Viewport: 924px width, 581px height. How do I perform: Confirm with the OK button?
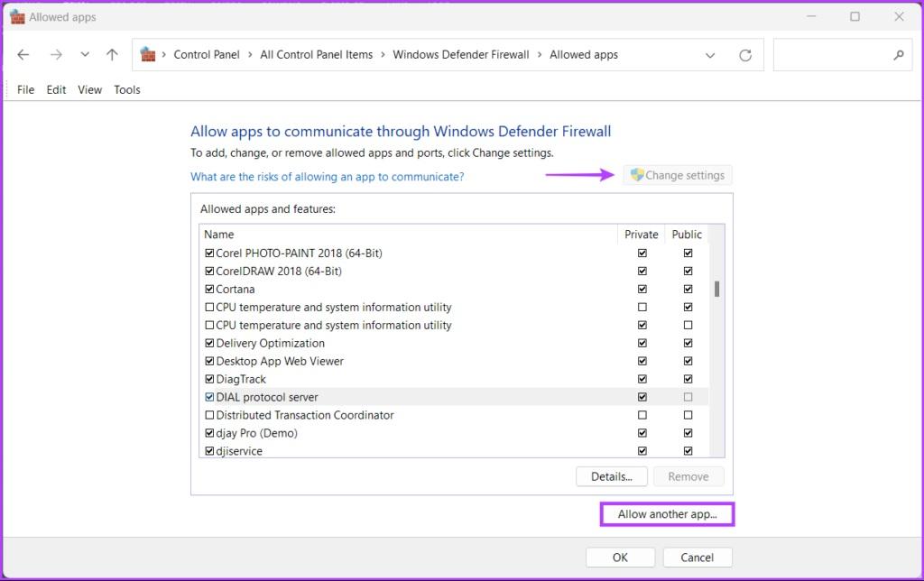[620, 558]
